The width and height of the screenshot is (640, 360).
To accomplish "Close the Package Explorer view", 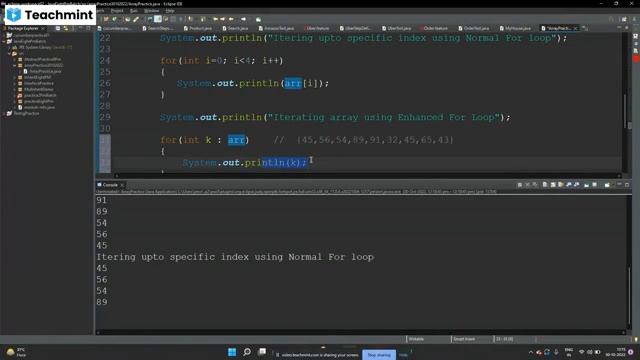I will point(43,28).
